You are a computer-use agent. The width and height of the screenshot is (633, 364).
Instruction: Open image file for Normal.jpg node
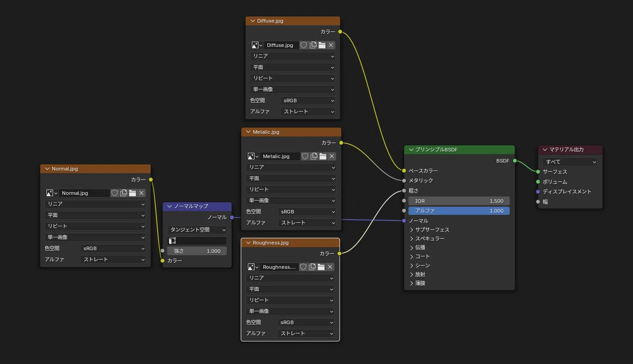coord(132,193)
